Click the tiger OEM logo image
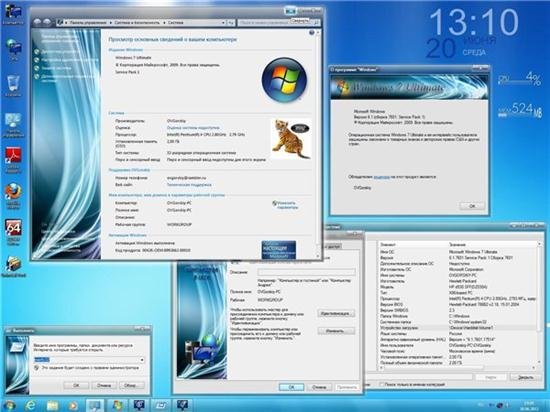 (291, 139)
